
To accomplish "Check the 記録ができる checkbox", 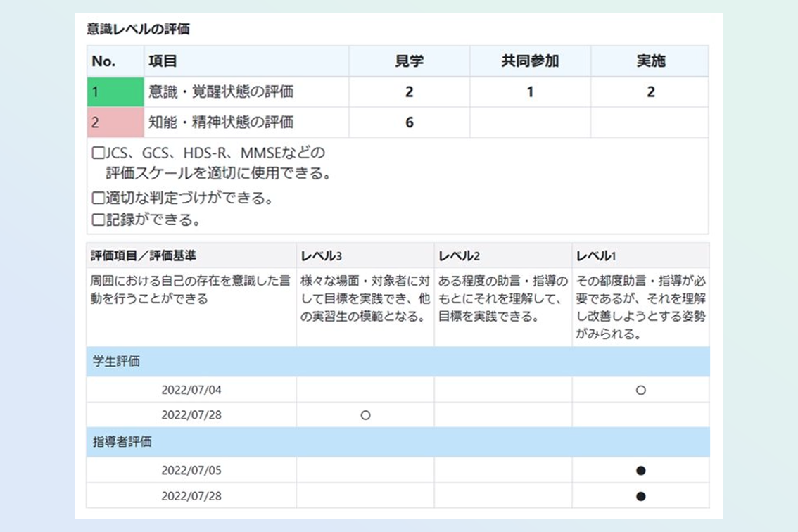I will pyautogui.click(x=99, y=220).
